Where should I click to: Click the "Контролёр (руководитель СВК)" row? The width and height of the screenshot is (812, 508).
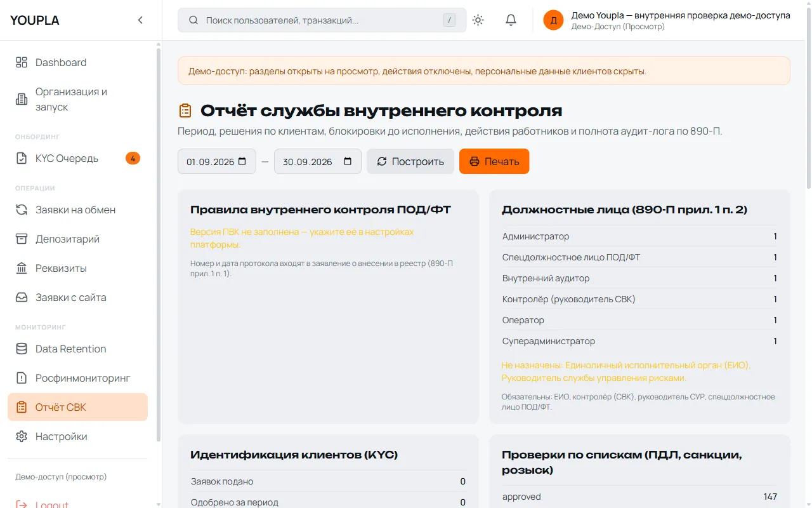click(639, 299)
